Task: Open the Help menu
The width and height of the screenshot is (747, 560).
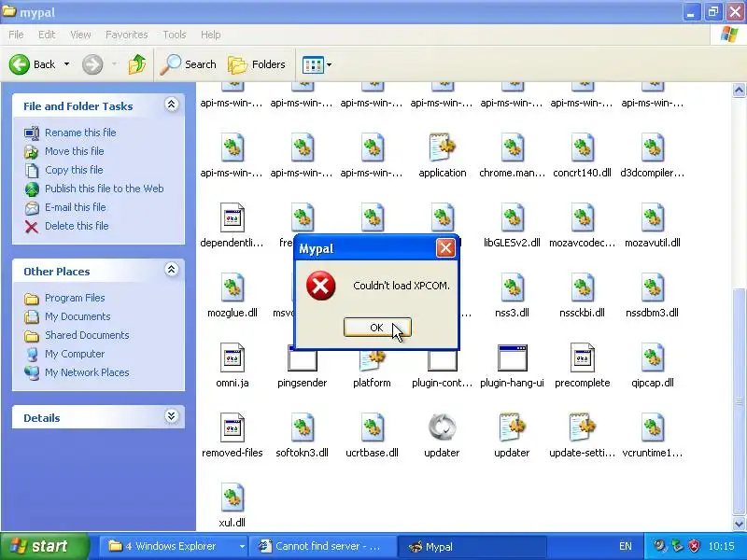Action: [x=211, y=35]
